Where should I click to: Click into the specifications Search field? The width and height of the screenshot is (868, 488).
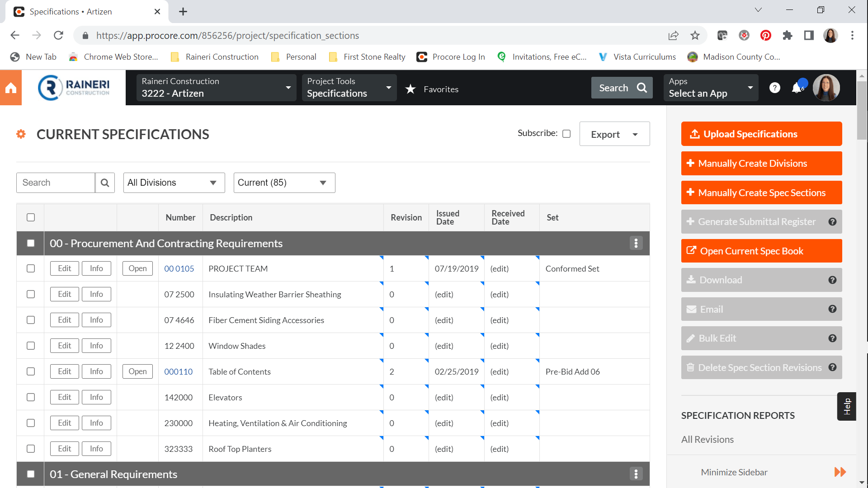[56, 183]
